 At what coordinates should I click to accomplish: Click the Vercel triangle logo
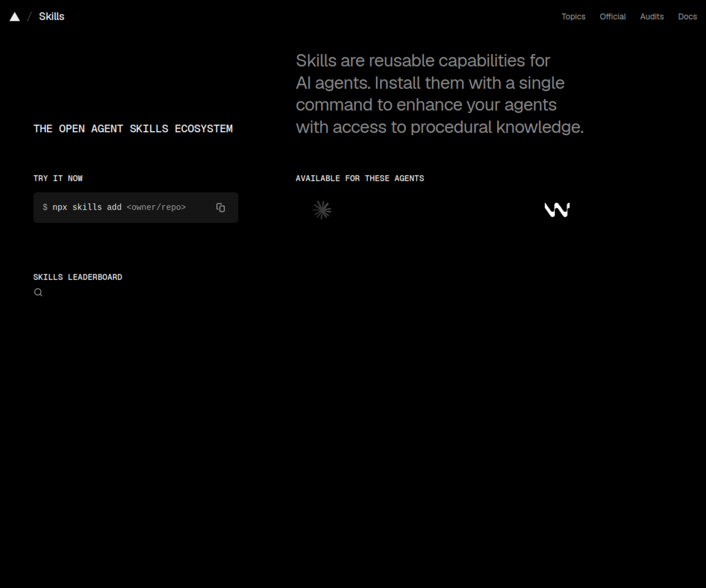point(15,17)
